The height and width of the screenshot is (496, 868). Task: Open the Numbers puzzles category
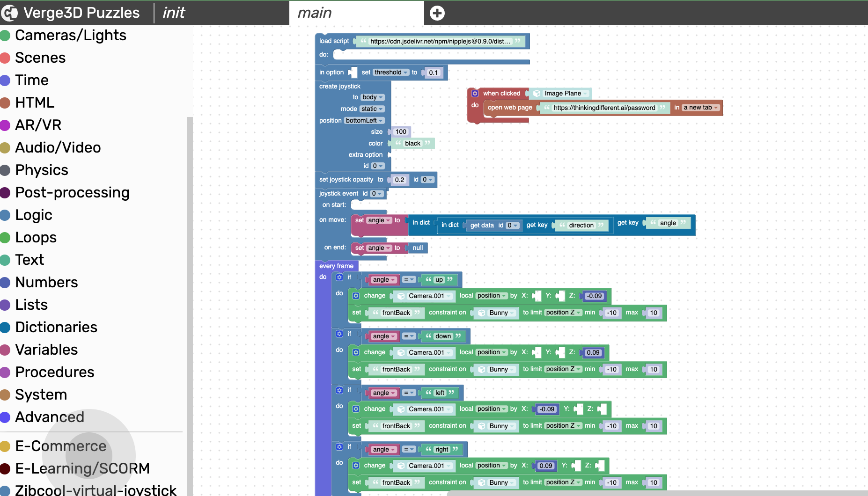46,283
